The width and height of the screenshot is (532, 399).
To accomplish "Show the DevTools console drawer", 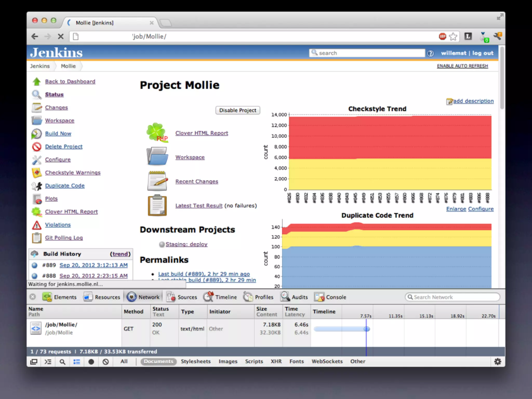I will click(x=48, y=362).
